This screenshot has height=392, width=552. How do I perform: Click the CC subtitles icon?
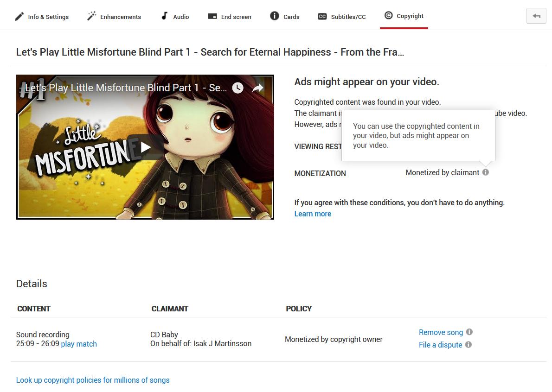[322, 17]
